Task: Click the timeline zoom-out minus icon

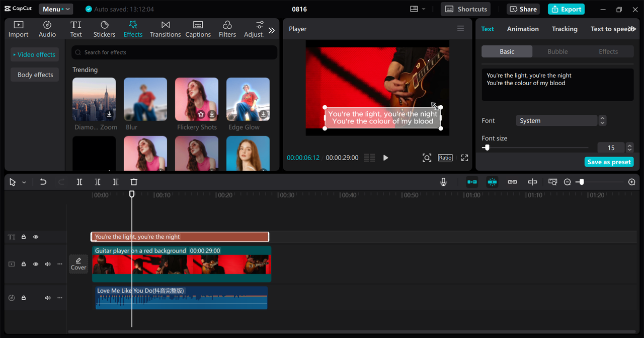Action: pyautogui.click(x=567, y=182)
